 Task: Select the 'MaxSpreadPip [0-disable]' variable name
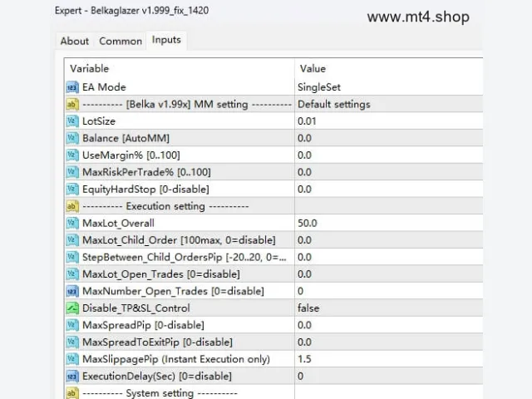tap(143, 325)
